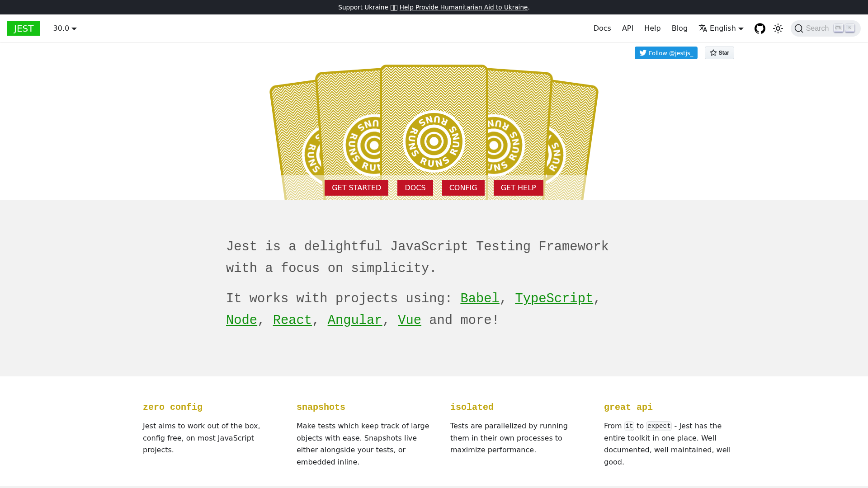
Task: Switch to the Blog section
Action: [x=679, y=28]
